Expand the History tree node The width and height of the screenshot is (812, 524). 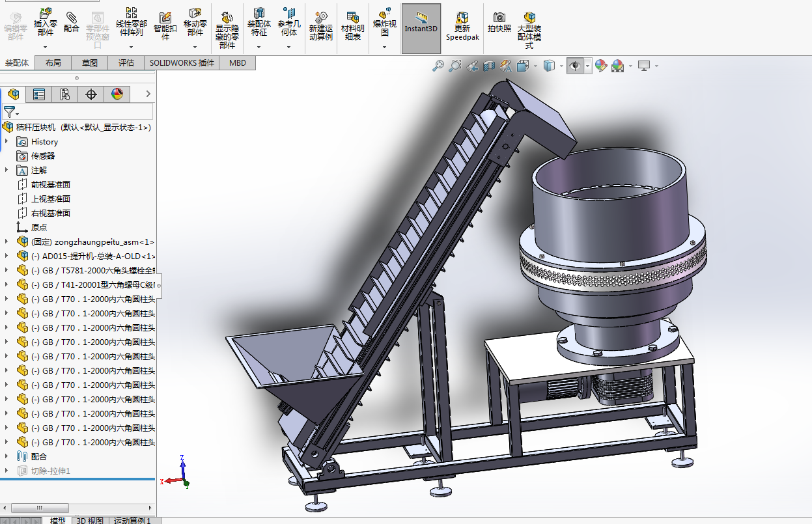(7, 141)
